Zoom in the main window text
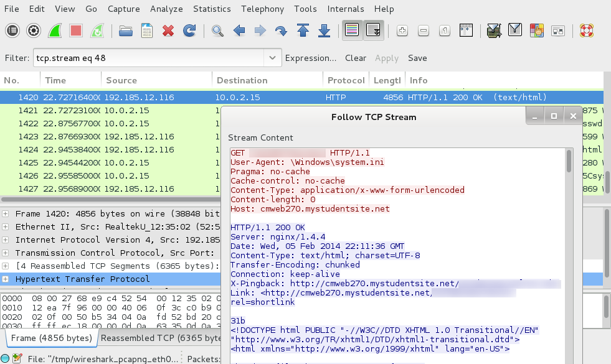The width and height of the screenshot is (611, 364). pyautogui.click(x=402, y=30)
